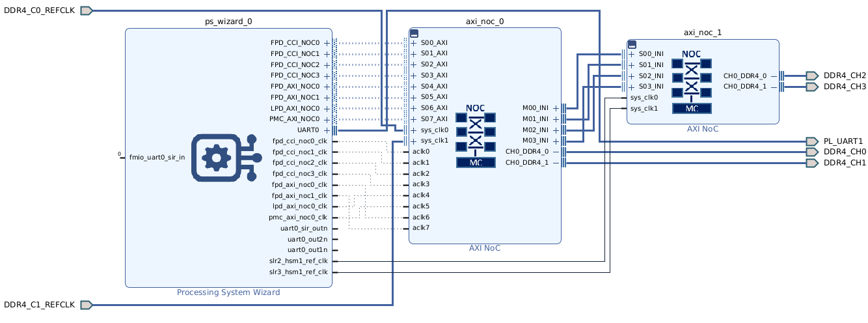The image size is (868, 323).
Task: Expand the S00_AXI pin on axi_noc_0
Action: [414, 43]
